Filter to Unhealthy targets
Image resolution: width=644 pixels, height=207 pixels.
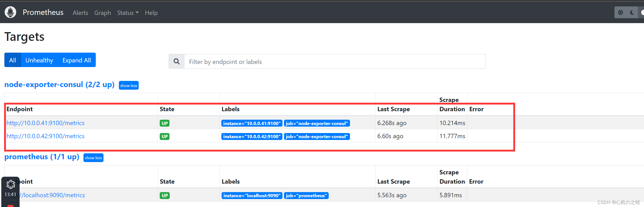(39, 60)
